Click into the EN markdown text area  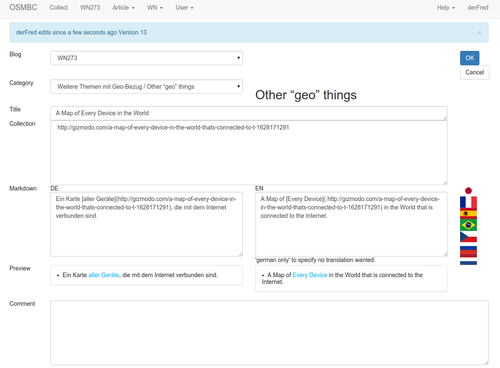(x=351, y=224)
